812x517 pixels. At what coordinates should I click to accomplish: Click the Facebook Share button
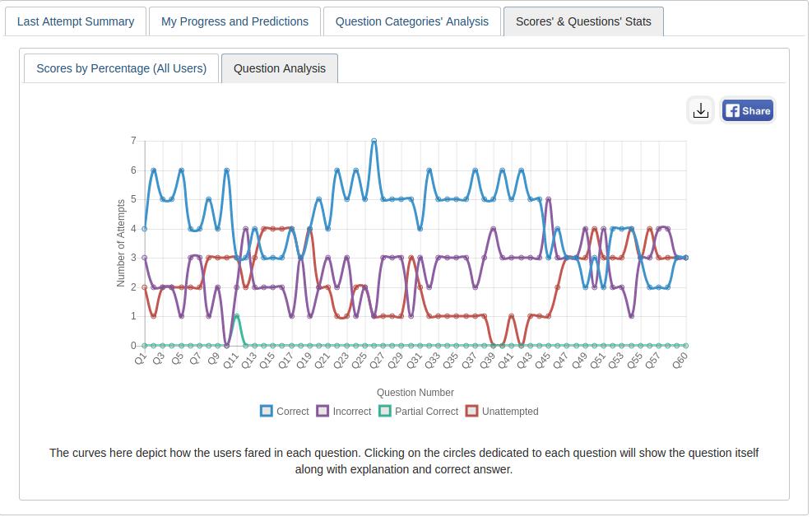(x=748, y=110)
